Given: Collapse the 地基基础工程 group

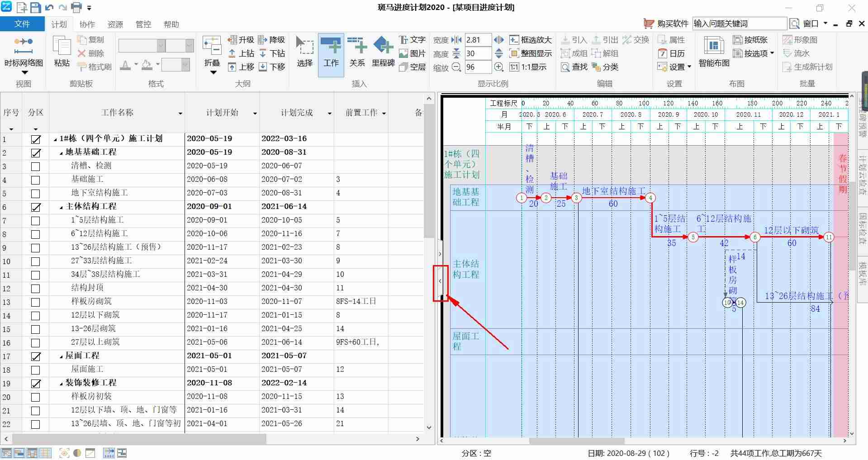Looking at the screenshot, I should coord(62,153).
